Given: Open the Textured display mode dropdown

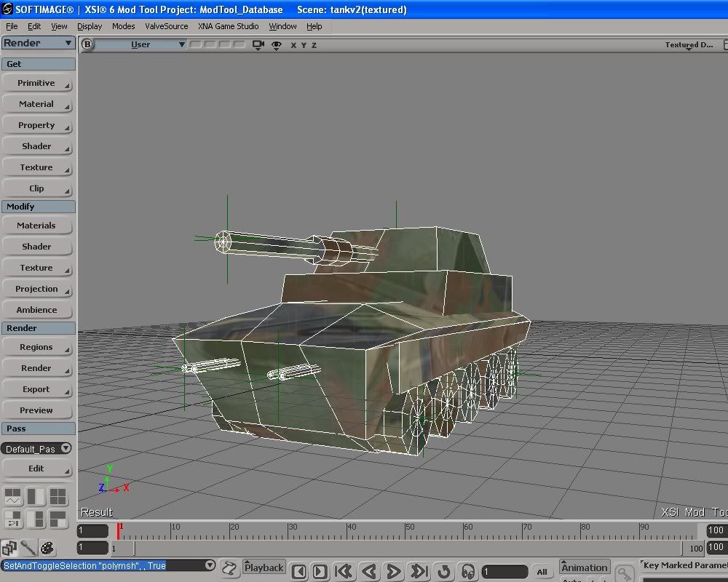Looking at the screenshot, I should 689,45.
